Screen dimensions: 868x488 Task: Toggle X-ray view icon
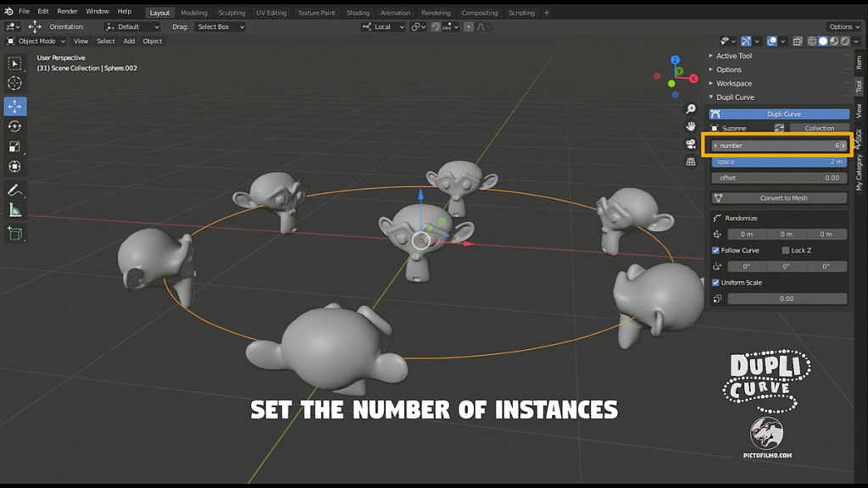click(x=798, y=41)
